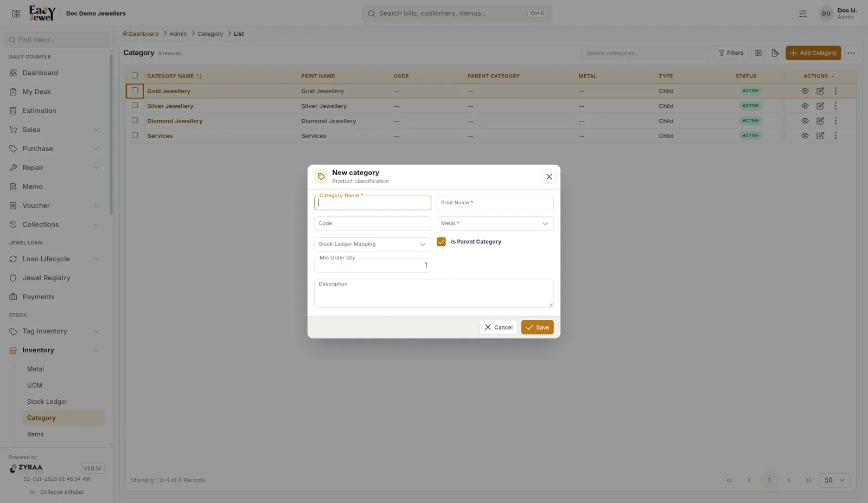Open the more options ellipsis beside Add Category

tap(851, 53)
